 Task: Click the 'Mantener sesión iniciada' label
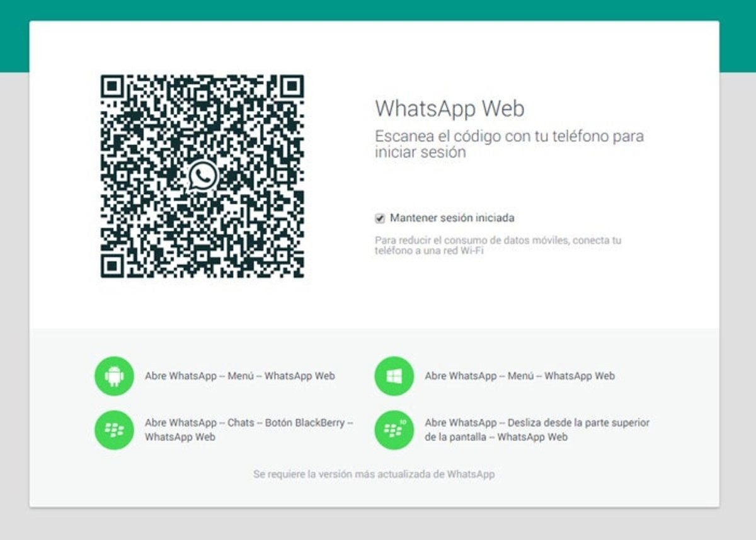click(452, 218)
